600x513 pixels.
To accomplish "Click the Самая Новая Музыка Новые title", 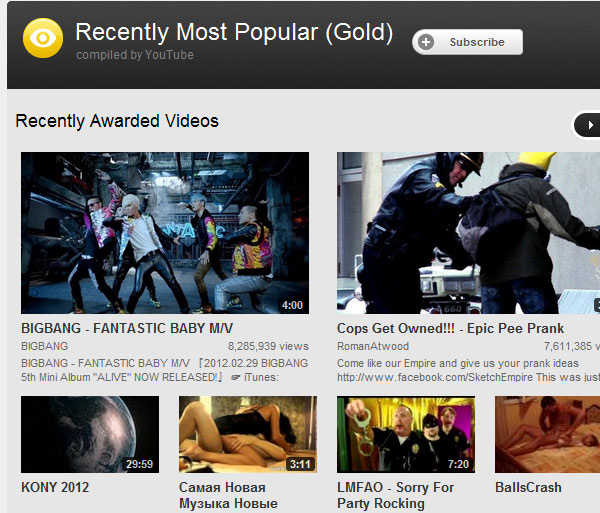I will tap(228, 495).
